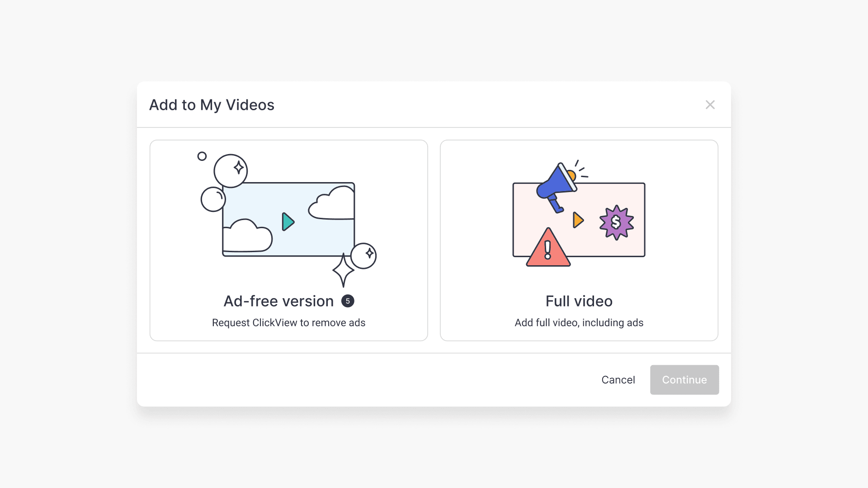Click the purple dollar starburst icon
The height and width of the screenshot is (488, 868).
[x=616, y=221]
